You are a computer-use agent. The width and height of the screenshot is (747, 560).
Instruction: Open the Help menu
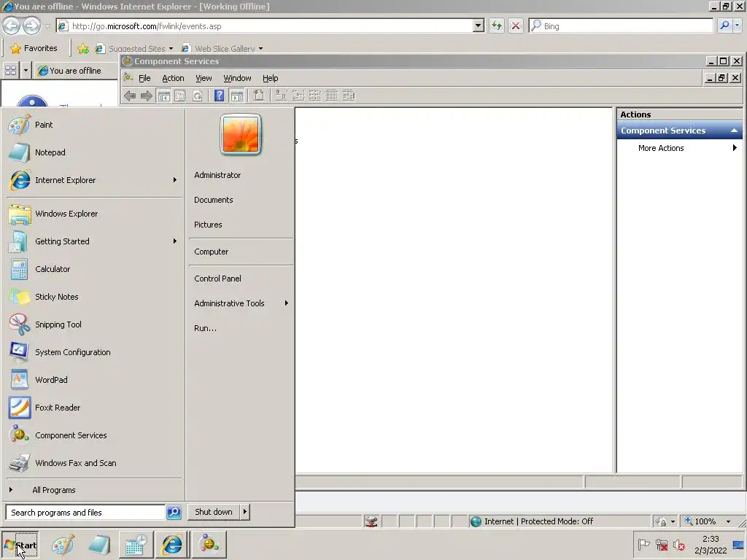tap(270, 78)
